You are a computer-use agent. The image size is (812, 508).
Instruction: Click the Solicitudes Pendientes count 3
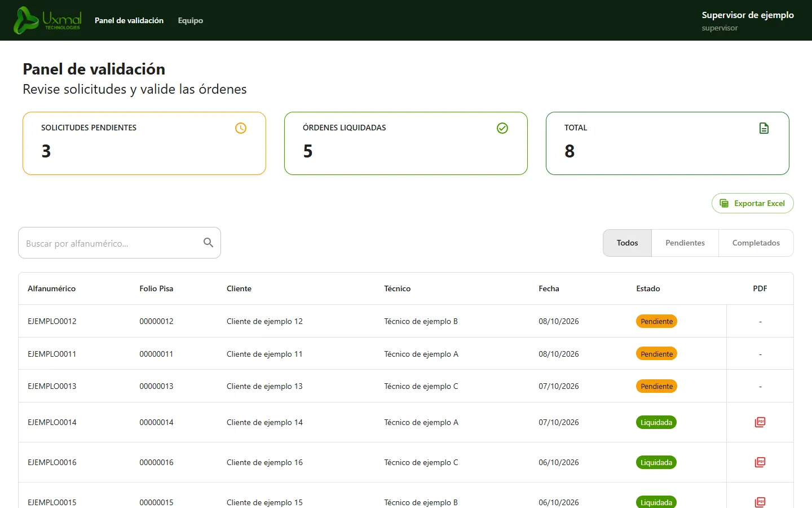coord(46,151)
